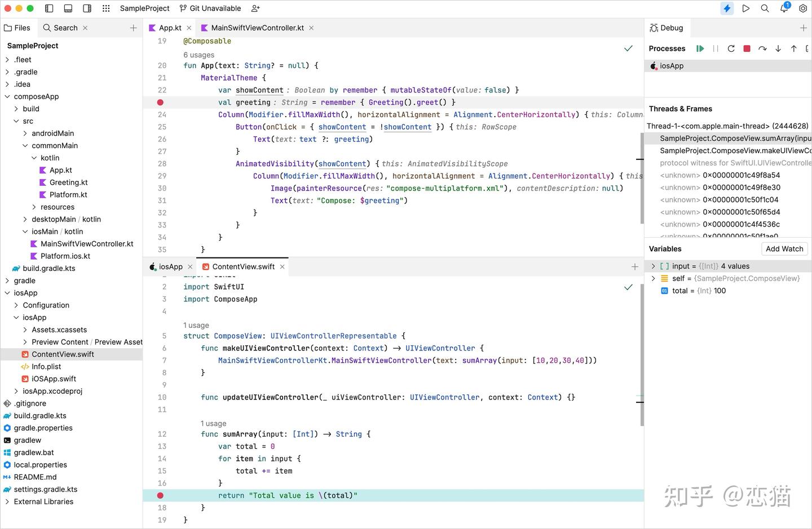This screenshot has width=812, height=529.
Task: Resume the paused debugger process
Action: coord(700,48)
